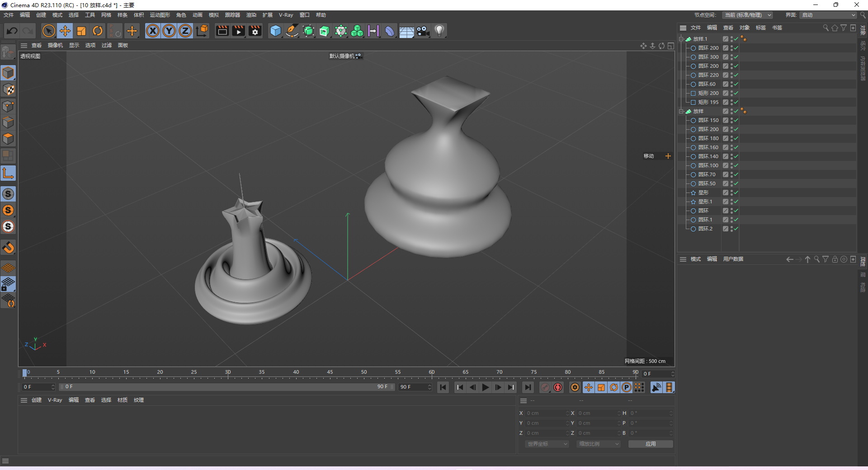
Task: Open the 世界坐标 coordinate system dropdown
Action: (546, 444)
